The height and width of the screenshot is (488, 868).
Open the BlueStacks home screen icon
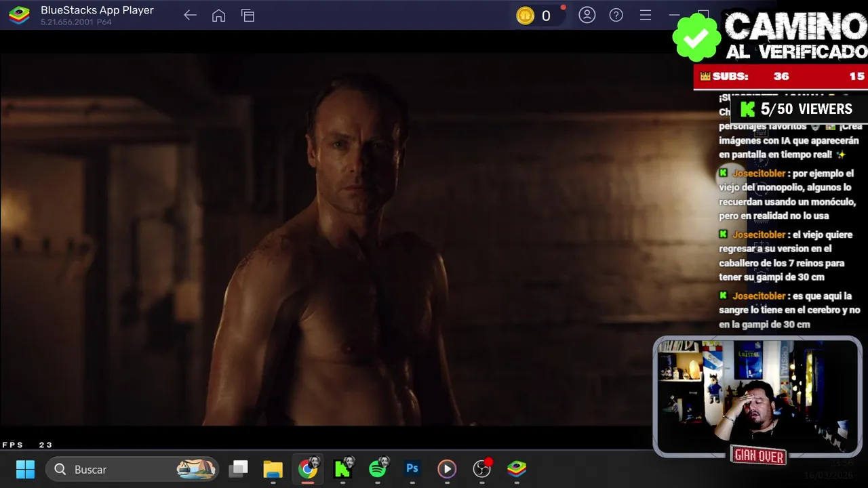[x=218, y=15]
